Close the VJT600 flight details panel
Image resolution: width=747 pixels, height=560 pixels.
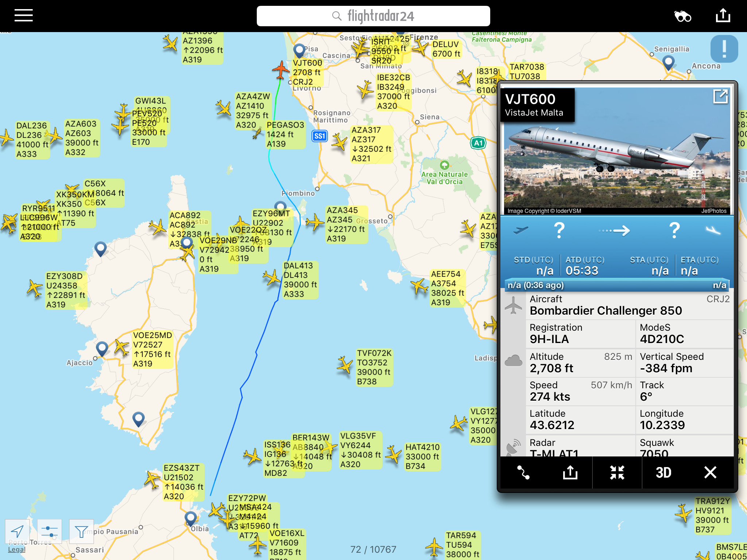click(x=710, y=472)
